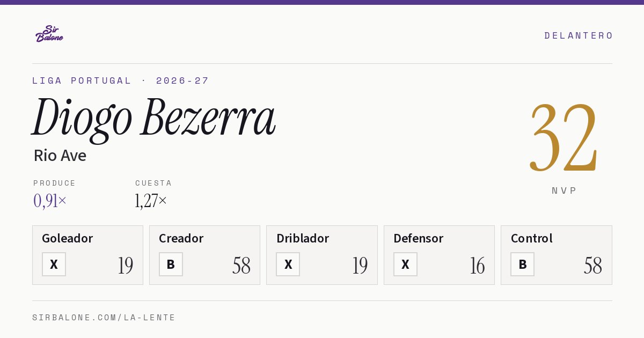Click the Sir Balone logo
Viewport: 644px width, 338px height.
click(49, 34)
